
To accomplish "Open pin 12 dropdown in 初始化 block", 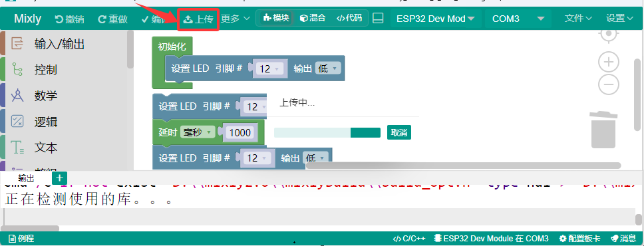I will (269, 68).
